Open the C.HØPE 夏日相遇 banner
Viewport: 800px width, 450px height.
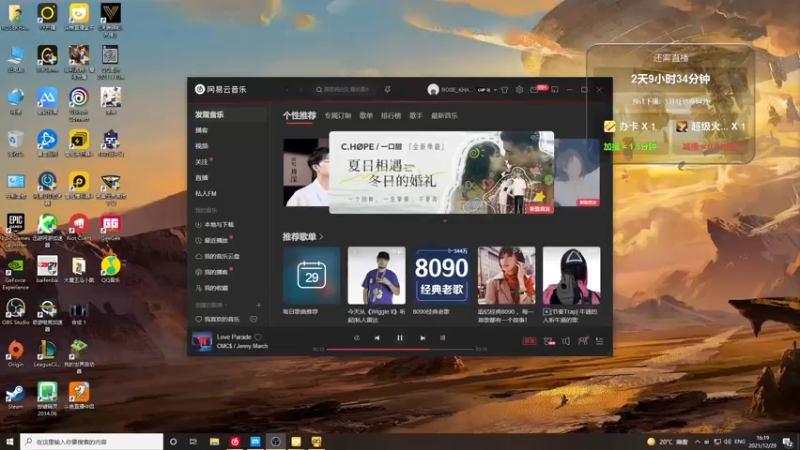click(441, 172)
